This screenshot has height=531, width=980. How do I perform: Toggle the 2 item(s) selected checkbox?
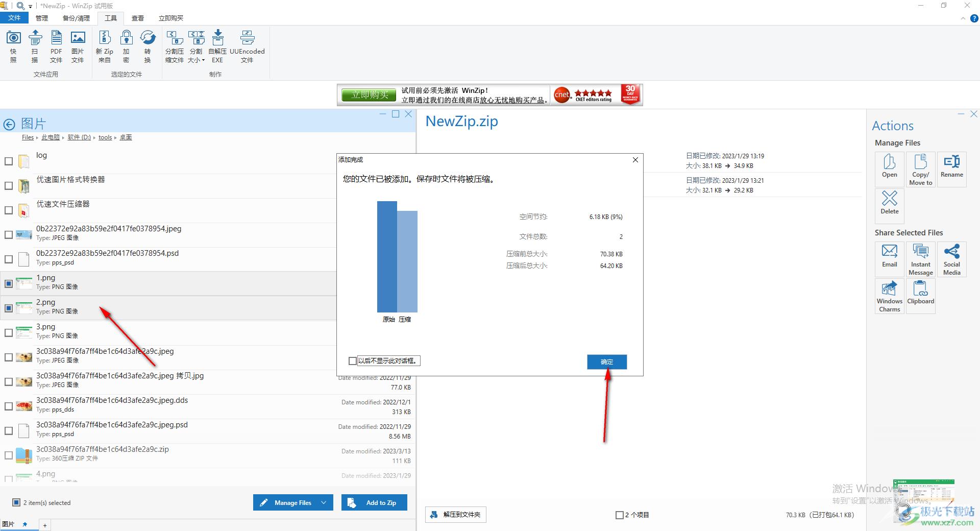[16, 503]
